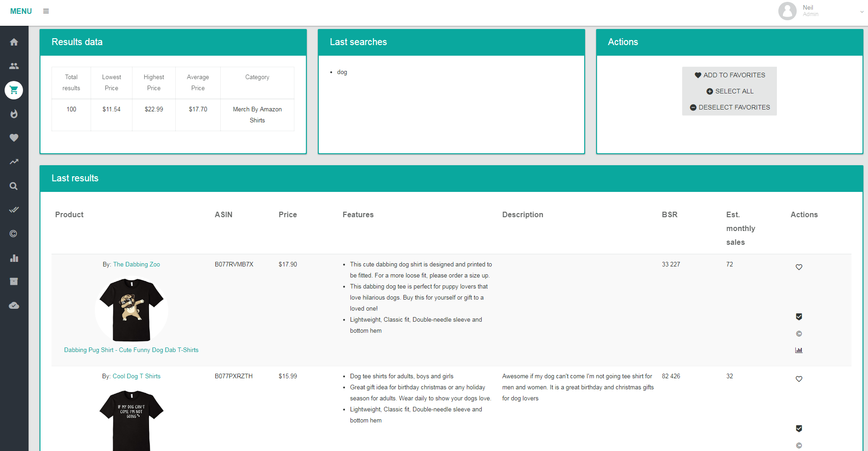868x451 pixels.
Task: Click shield check icon for Cool Dog shirt
Action: [x=799, y=428]
